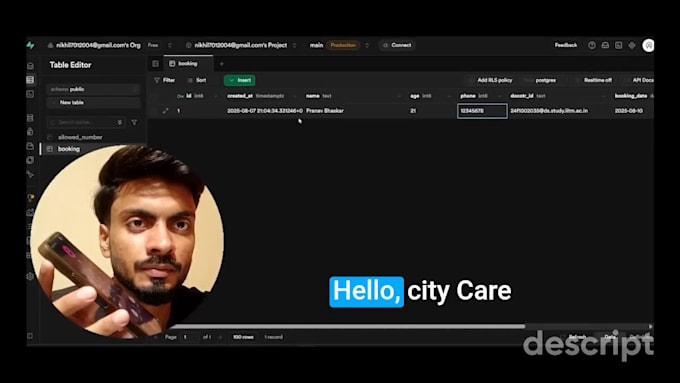
Task: Open the Help icon in top bar
Action: pos(592,45)
